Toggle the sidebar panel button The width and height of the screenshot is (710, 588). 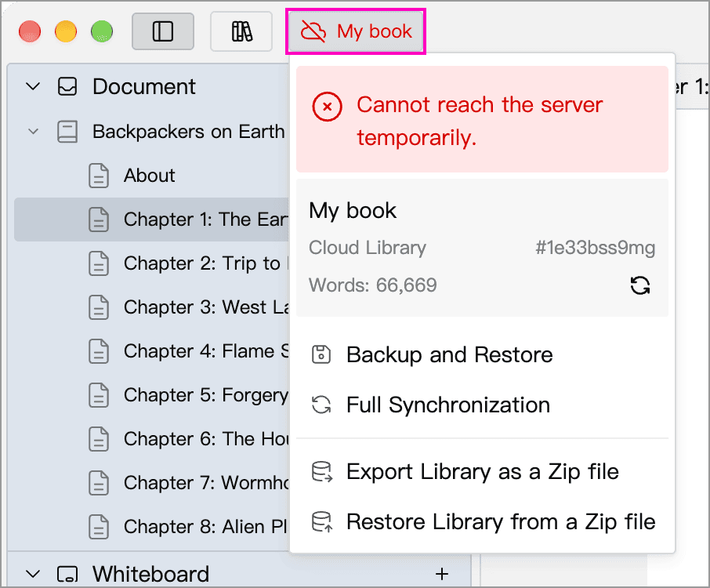coord(163,31)
